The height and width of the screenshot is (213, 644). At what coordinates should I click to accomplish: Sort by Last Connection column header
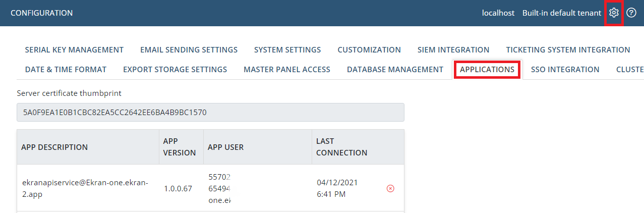341,147
